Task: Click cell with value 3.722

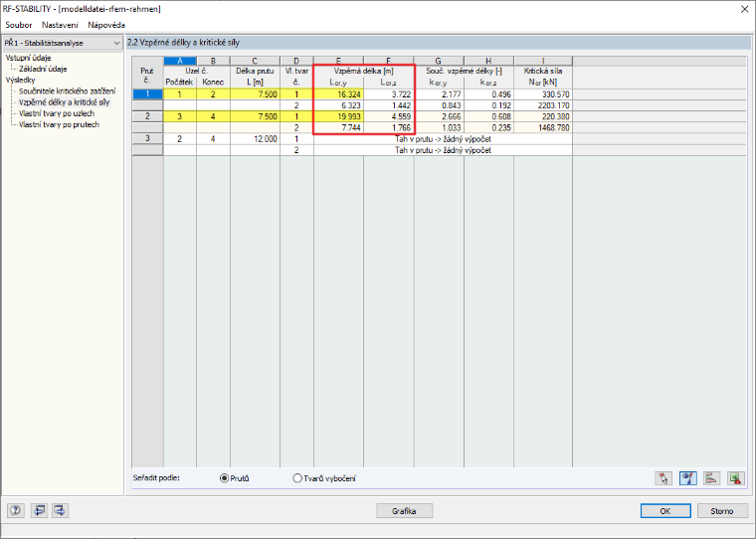Action: pos(389,94)
